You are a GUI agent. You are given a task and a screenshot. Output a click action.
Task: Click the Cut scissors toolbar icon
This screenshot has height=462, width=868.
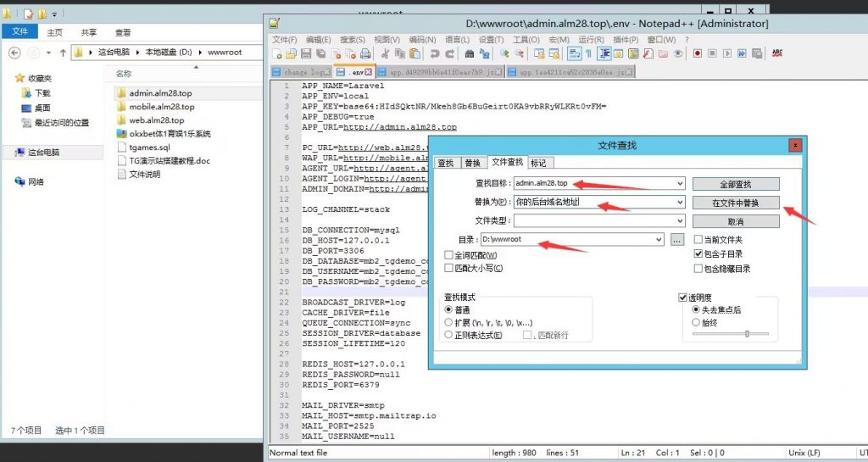point(385,53)
